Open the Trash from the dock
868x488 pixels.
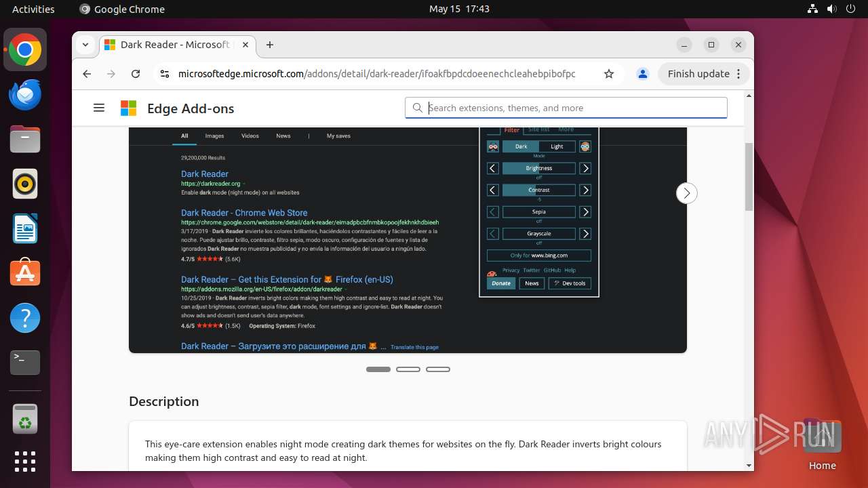coord(25,420)
